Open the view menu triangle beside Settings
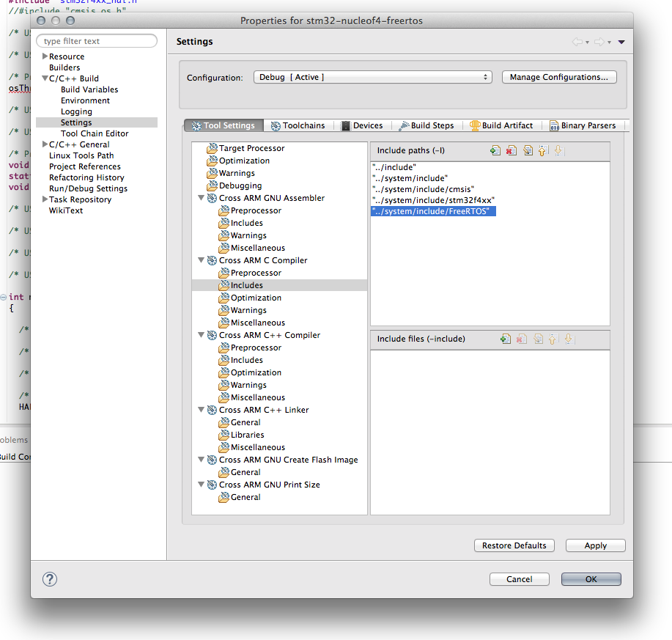This screenshot has width=672, height=640. (x=621, y=42)
